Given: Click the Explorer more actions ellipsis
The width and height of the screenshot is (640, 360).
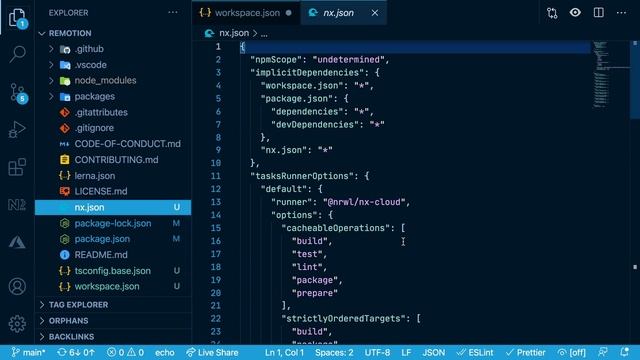Looking at the screenshot, I should click(x=173, y=13).
